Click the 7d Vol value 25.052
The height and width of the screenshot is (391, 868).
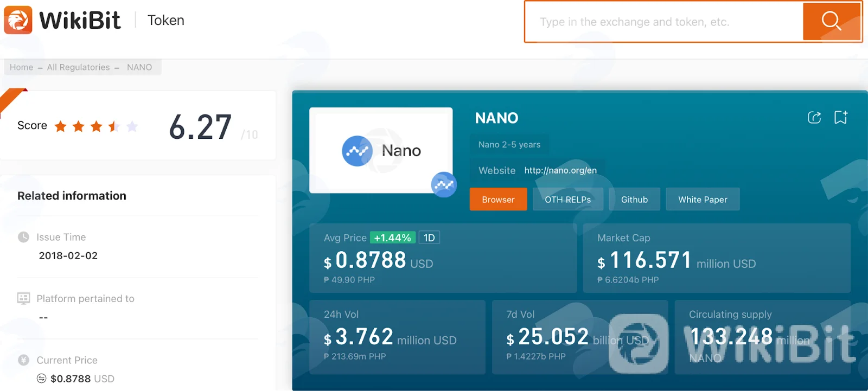point(553,337)
